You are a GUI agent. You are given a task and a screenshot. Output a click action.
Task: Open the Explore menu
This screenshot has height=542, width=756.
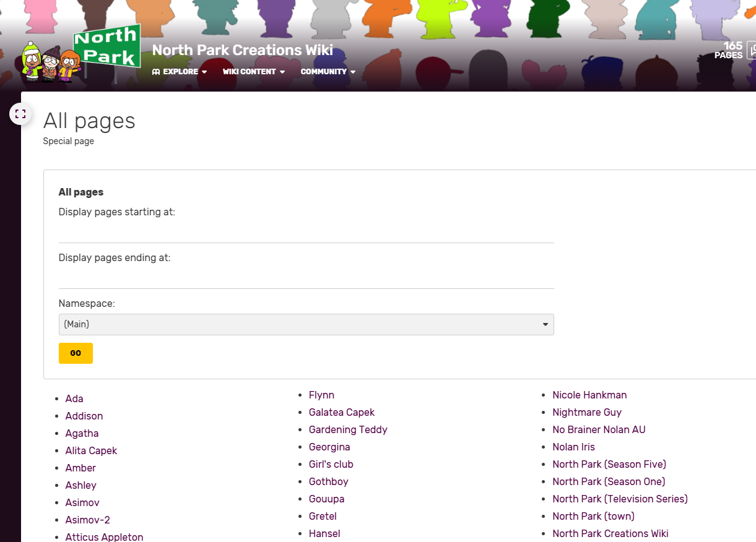click(180, 72)
